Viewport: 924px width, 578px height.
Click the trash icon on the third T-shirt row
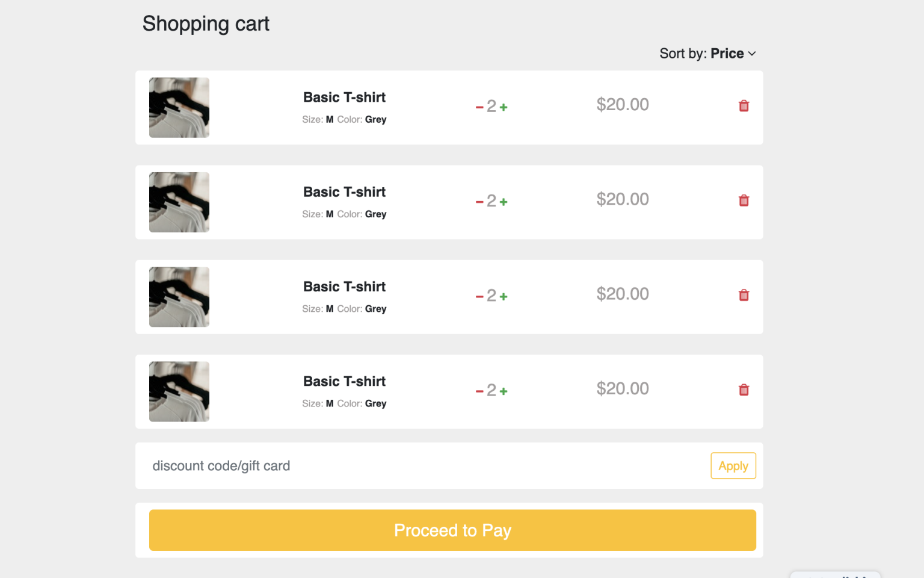(x=744, y=295)
